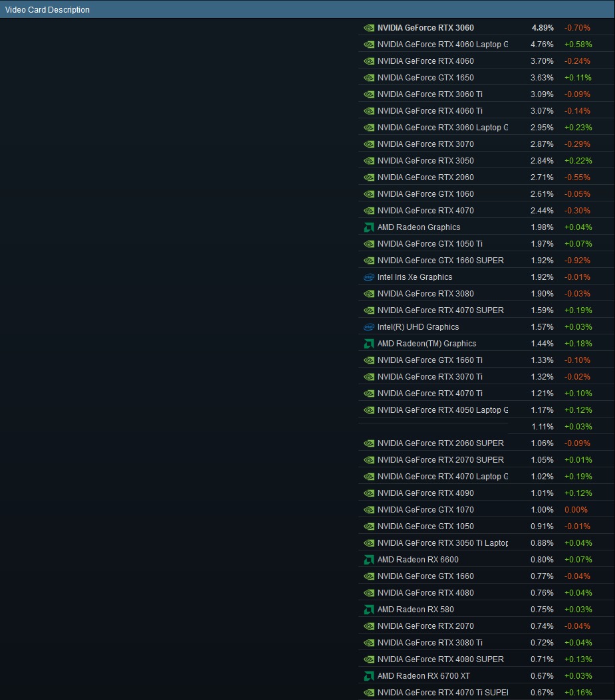615x700 pixels.
Task: Select the Intel(R) UHD Graphics label
Action: (x=418, y=327)
